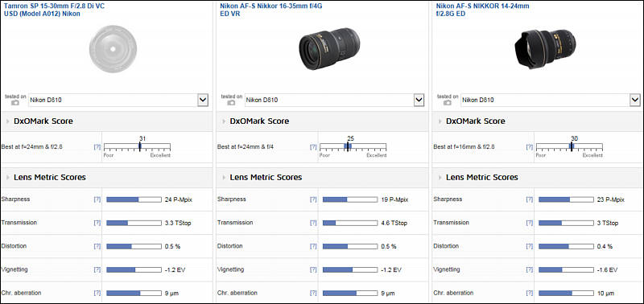The width and height of the screenshot is (644, 304).
Task: Select 'Best at f=16mm & f/2.8' text
Action: pos(464,146)
